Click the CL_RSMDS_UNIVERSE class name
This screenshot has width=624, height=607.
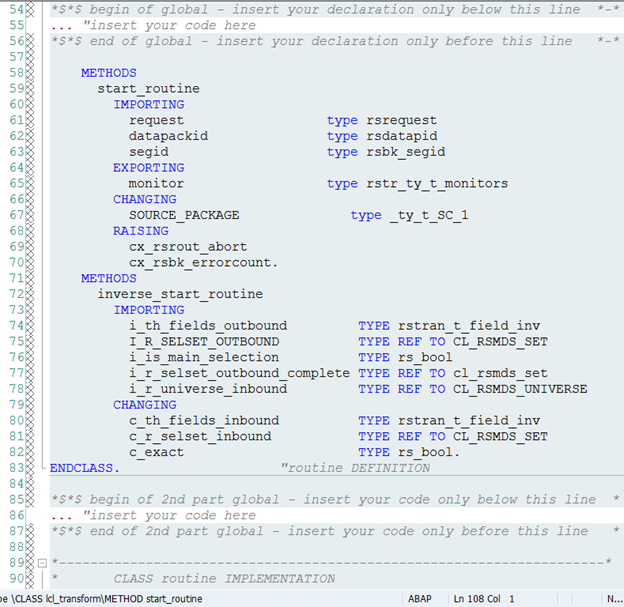click(520, 389)
